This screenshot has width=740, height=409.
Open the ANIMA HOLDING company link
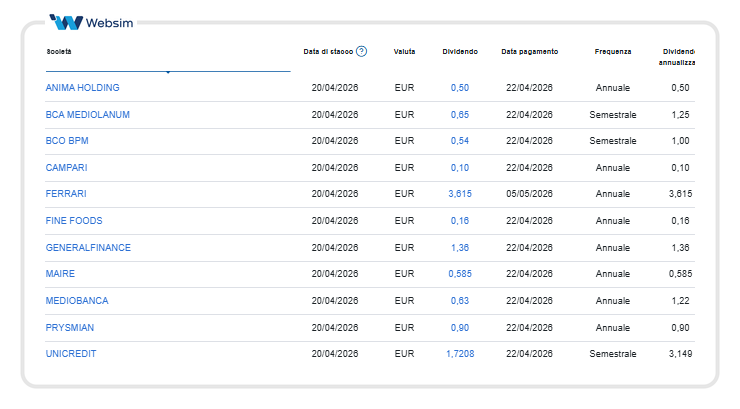[83, 88]
